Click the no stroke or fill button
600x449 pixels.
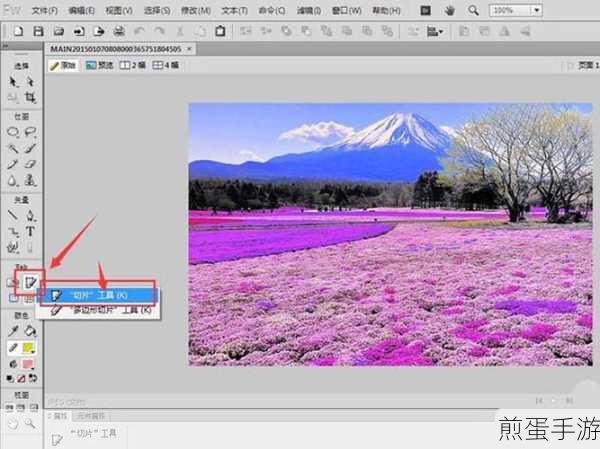point(21,379)
